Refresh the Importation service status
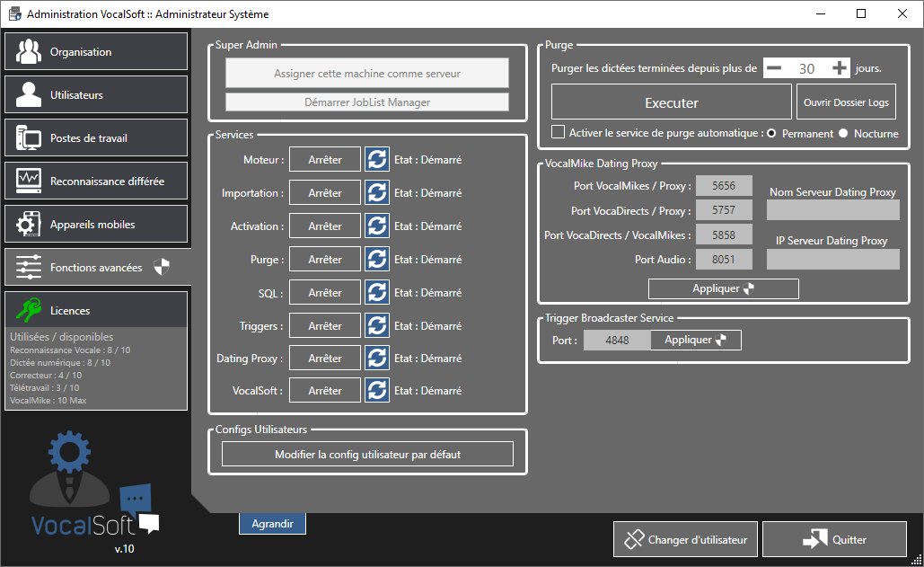924x567 pixels. pyautogui.click(x=377, y=192)
